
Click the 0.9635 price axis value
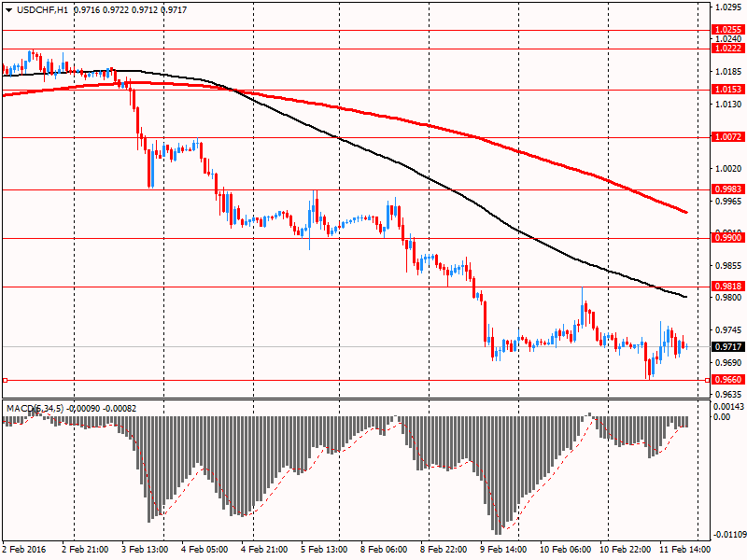(728, 395)
